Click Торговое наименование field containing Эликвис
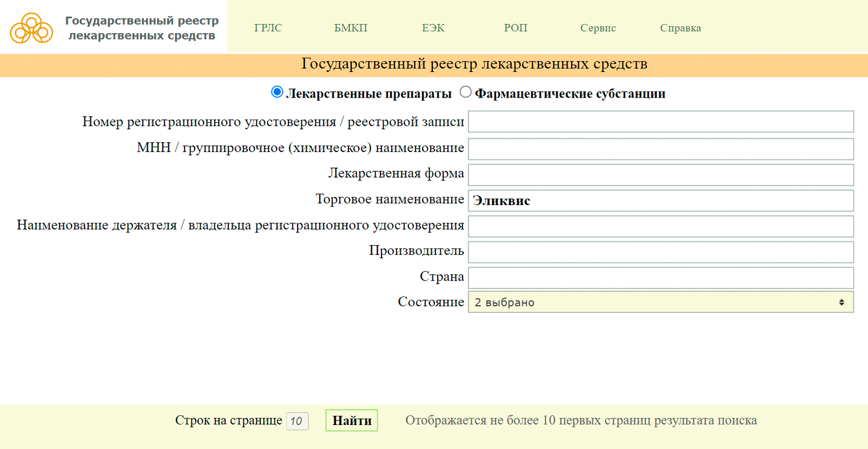Screen dimensions: 868x449 pos(661,201)
